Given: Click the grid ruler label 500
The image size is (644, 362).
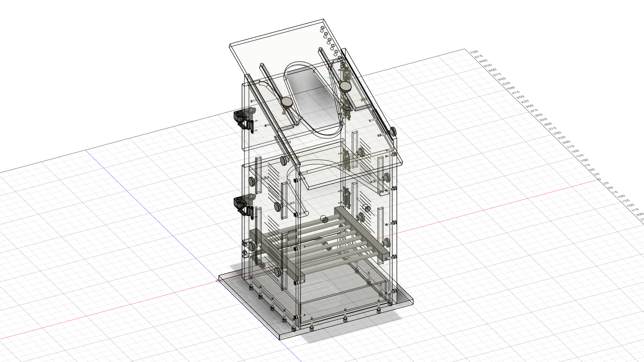Looking at the screenshot, I should (511, 88).
